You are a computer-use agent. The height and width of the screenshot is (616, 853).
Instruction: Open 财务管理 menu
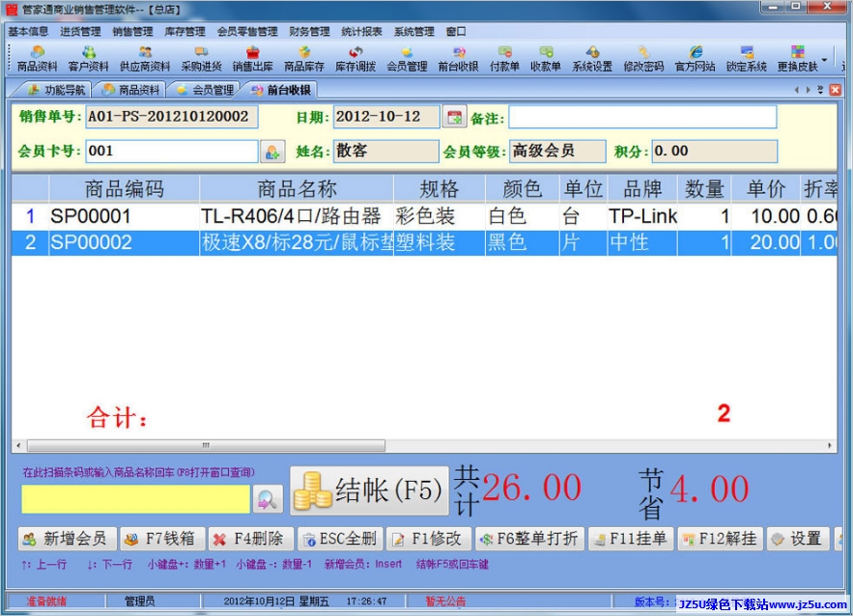coord(309,31)
